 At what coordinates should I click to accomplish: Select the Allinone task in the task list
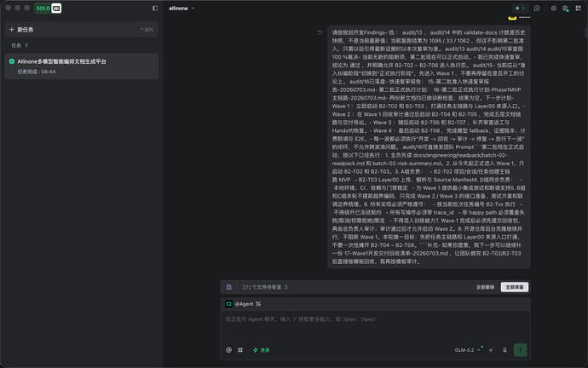click(x=81, y=66)
